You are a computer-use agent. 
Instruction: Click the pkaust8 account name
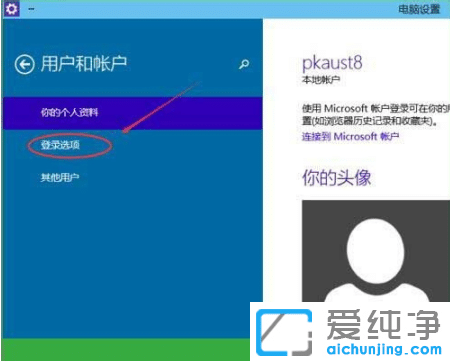[332, 63]
